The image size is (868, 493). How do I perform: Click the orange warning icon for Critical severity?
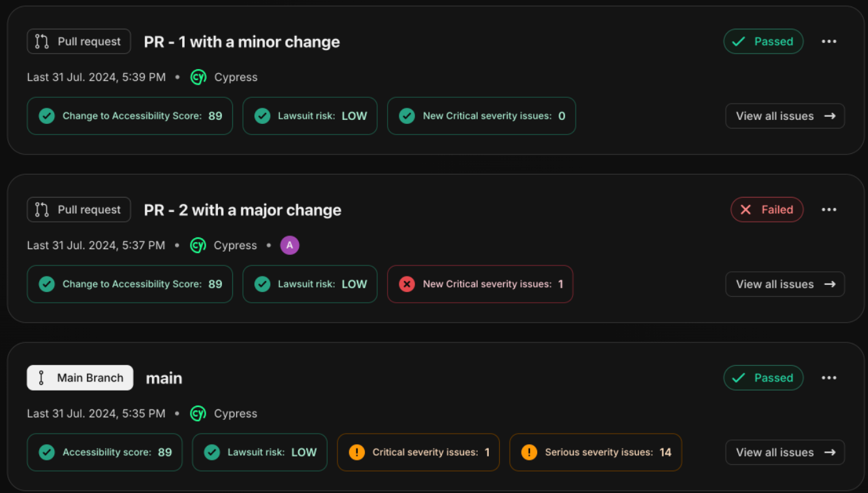[x=357, y=452]
